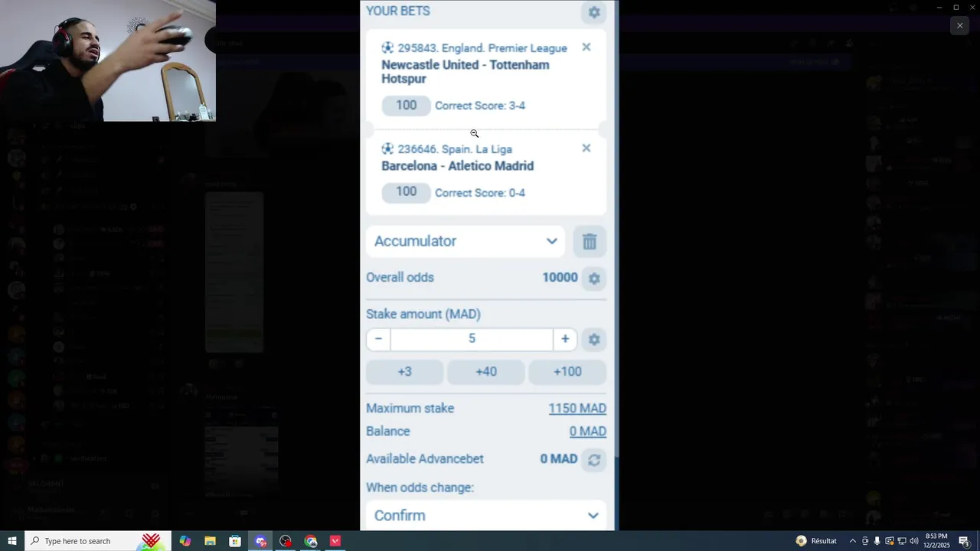The width and height of the screenshot is (980, 551).
Task: Remove the Barcelona - Atletico Madrid bet
Action: coord(586,148)
